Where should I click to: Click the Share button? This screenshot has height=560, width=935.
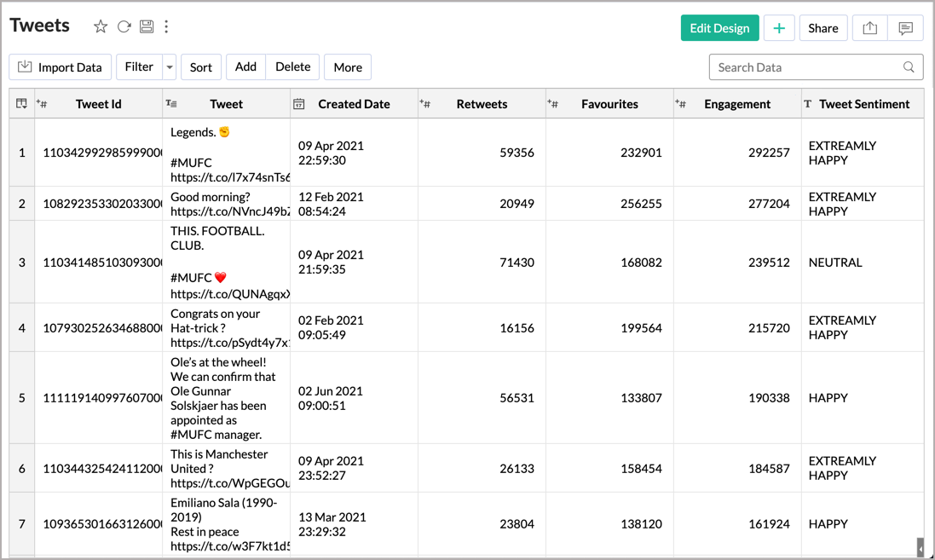[822, 27]
